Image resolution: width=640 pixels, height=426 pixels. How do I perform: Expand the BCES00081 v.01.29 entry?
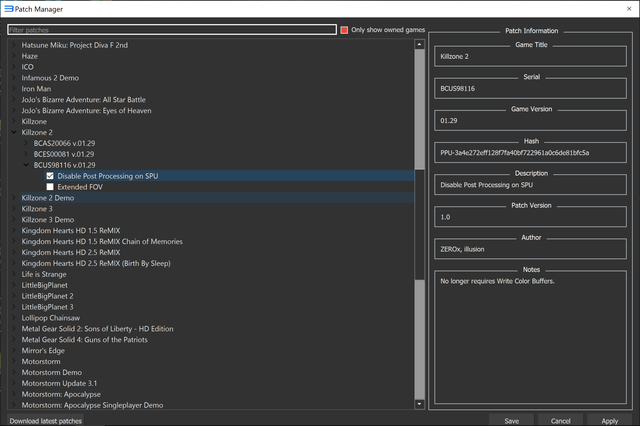(26, 154)
